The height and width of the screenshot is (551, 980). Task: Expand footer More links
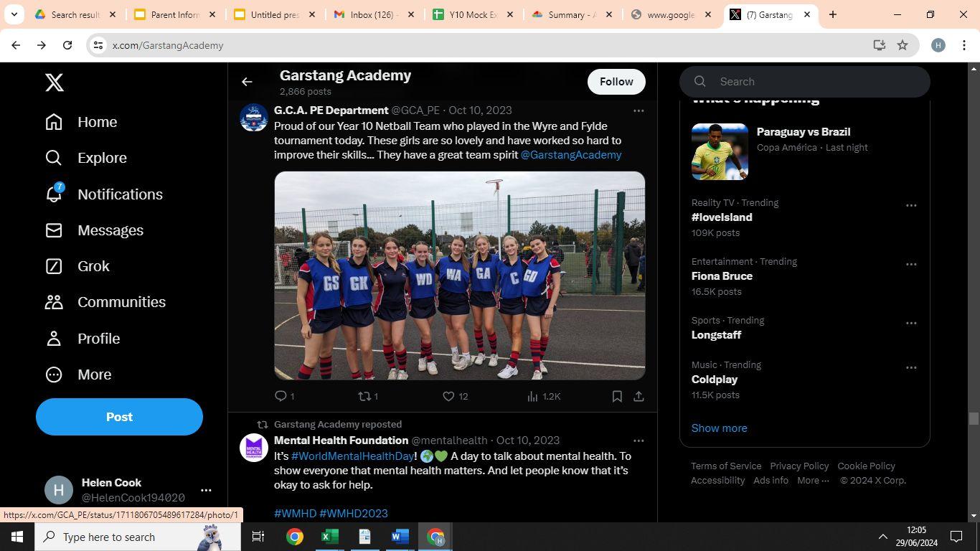click(x=813, y=481)
